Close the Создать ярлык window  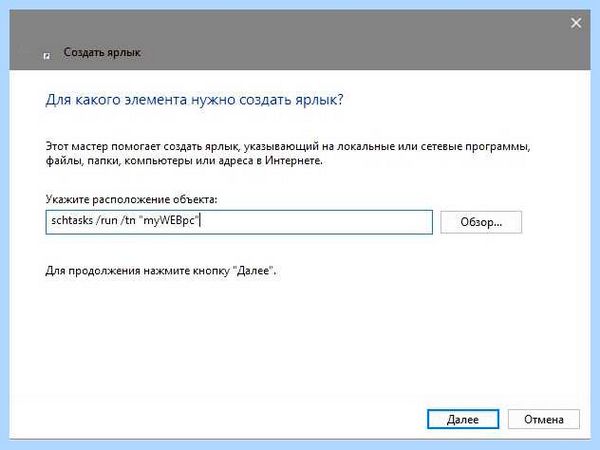tap(576, 23)
